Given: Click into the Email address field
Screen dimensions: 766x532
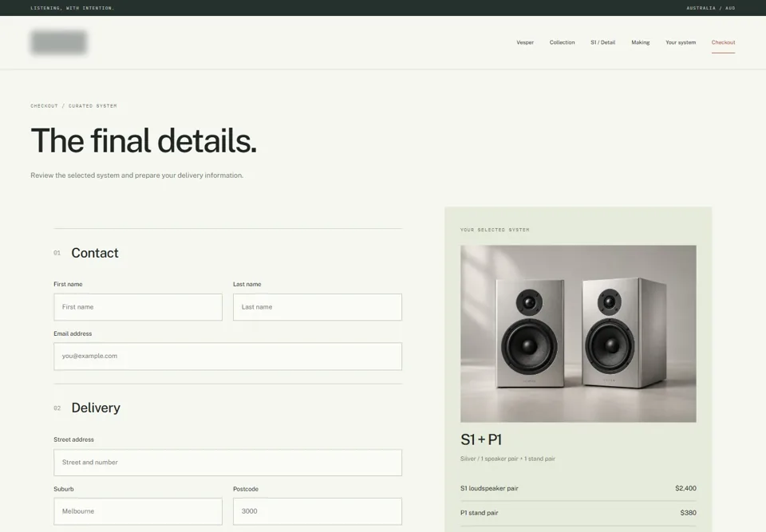Looking at the screenshot, I should 227,357.
